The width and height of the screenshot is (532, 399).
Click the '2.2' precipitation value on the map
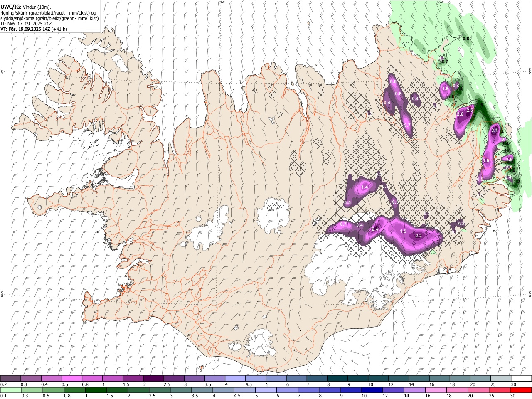(x=419, y=236)
